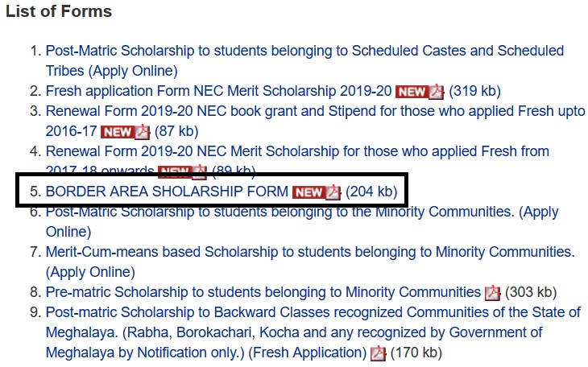This screenshot has height=367, width=588.
Task: Click the (319 kb) file size text
Action: [475, 91]
